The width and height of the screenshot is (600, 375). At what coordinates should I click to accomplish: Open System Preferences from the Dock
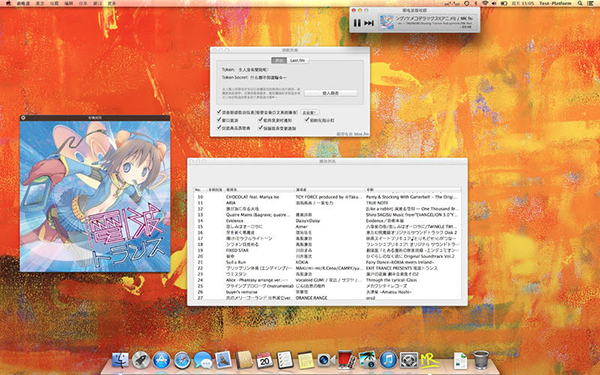pos(409,360)
